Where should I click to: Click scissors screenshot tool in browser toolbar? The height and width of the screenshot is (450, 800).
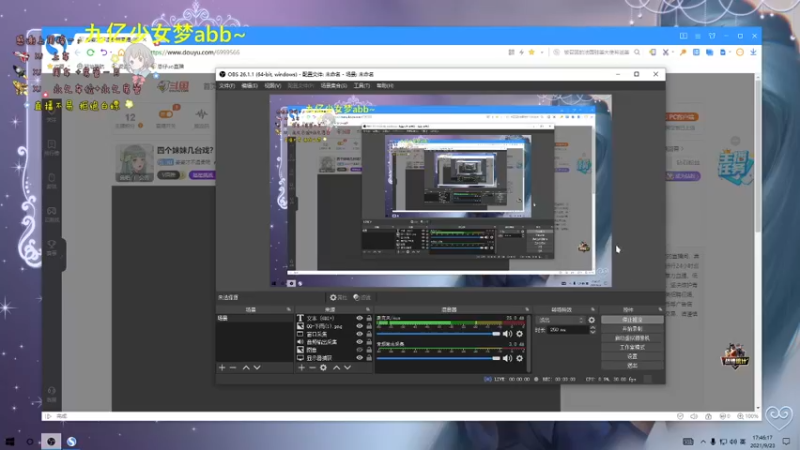tap(665, 52)
